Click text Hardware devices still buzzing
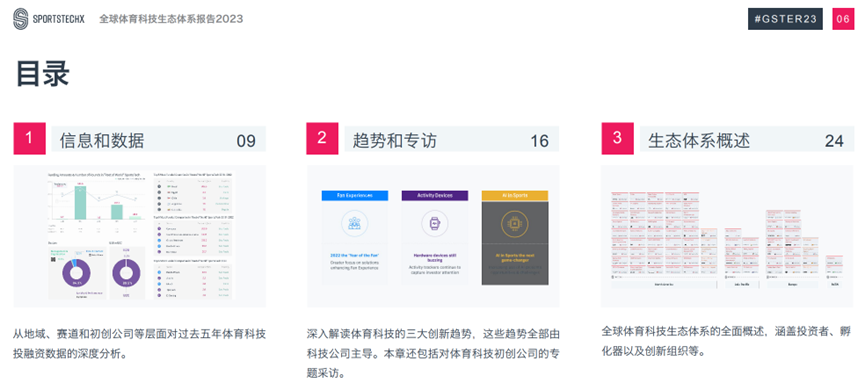Screen dimensions: 865x390 (x=435, y=258)
